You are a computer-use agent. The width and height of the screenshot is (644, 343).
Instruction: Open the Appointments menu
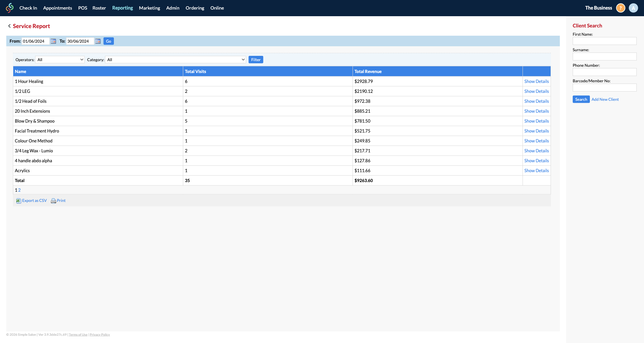pyautogui.click(x=57, y=8)
